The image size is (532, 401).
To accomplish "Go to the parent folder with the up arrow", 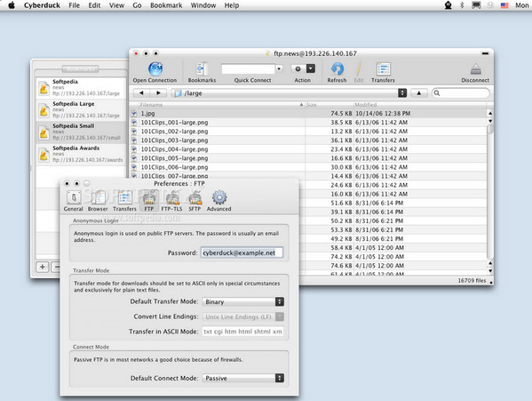I will coord(419,93).
